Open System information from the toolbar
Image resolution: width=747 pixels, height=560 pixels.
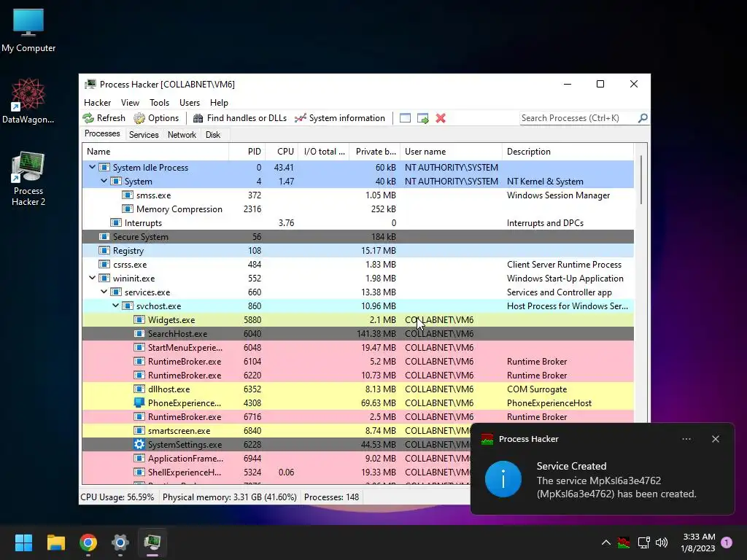click(340, 118)
